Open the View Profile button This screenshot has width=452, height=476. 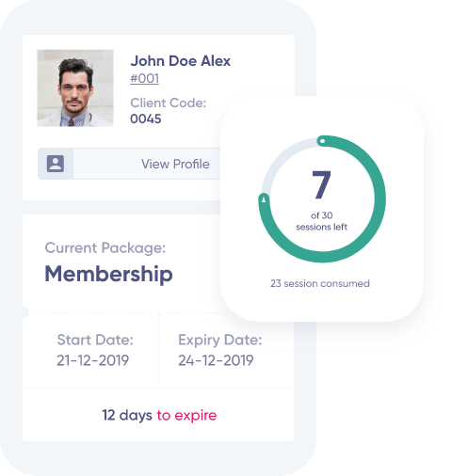129,164
